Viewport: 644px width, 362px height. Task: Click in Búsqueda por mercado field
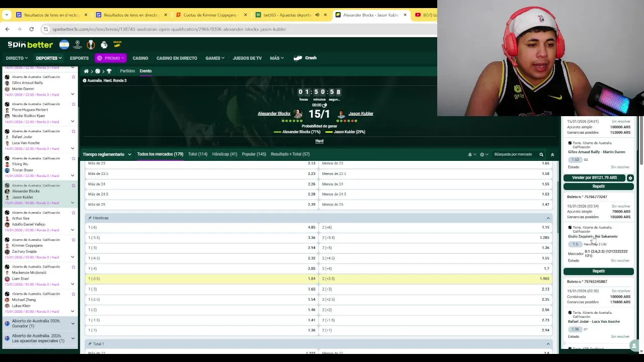coord(513,154)
